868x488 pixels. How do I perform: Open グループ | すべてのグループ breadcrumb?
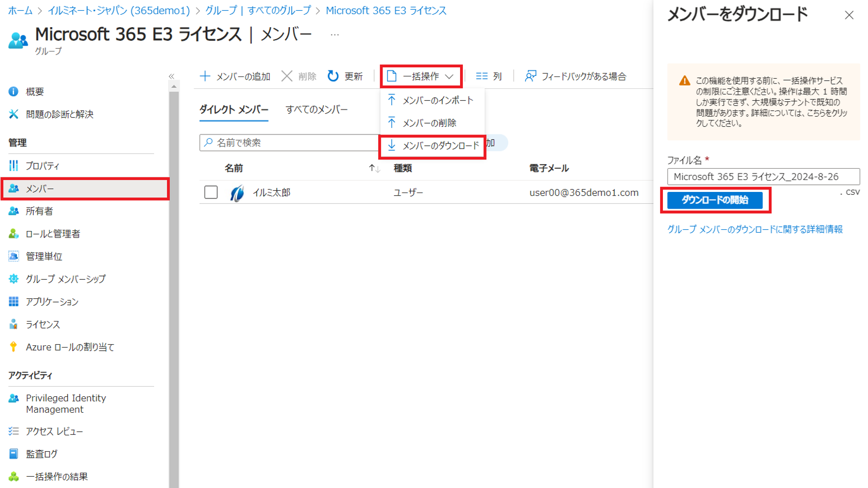(258, 10)
